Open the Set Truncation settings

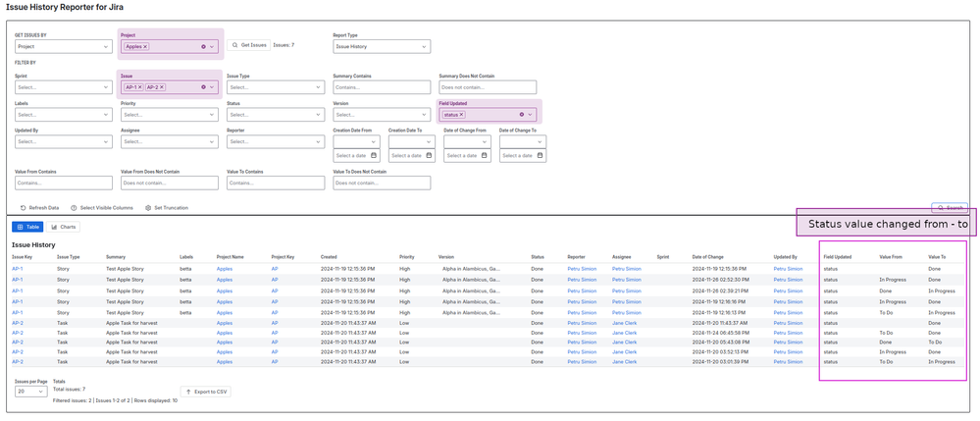pos(166,208)
